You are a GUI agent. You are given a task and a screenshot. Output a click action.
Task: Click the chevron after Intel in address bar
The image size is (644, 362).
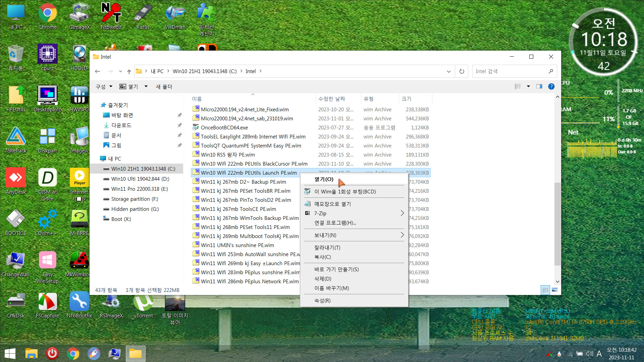[x=260, y=71]
